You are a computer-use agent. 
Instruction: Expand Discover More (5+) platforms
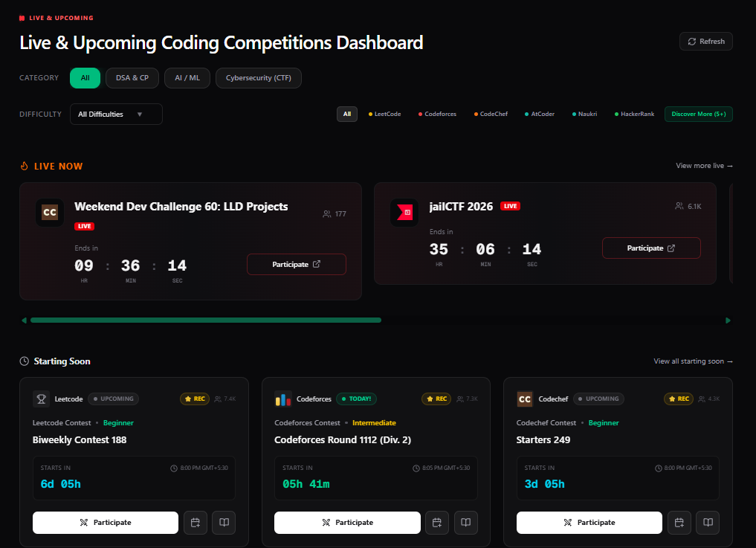[699, 115]
